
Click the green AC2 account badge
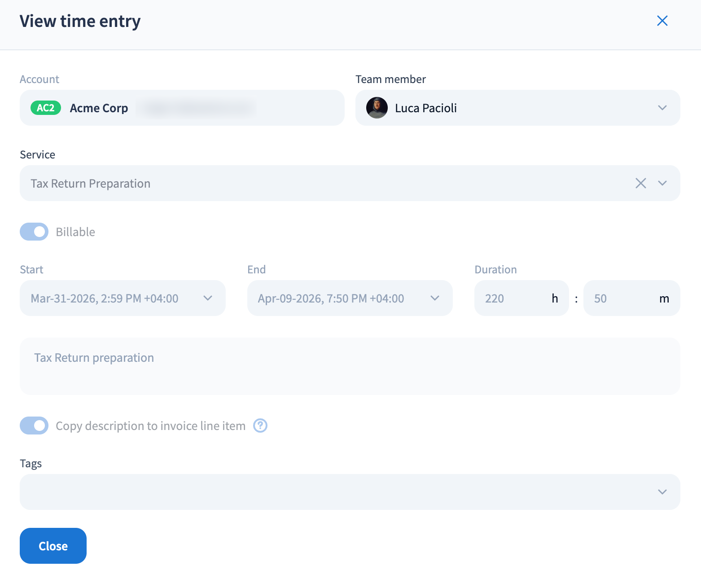45,108
